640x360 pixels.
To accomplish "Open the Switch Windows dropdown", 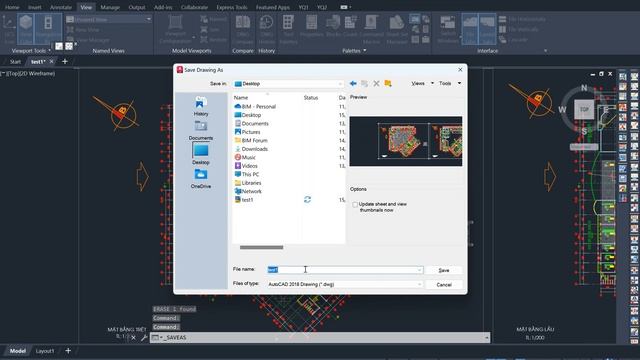I will (x=448, y=29).
